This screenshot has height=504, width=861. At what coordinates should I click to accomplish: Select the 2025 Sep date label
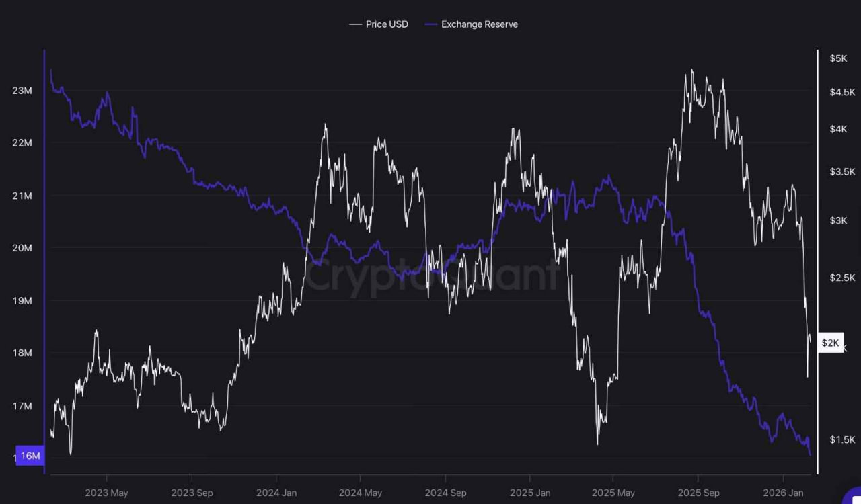(x=698, y=493)
